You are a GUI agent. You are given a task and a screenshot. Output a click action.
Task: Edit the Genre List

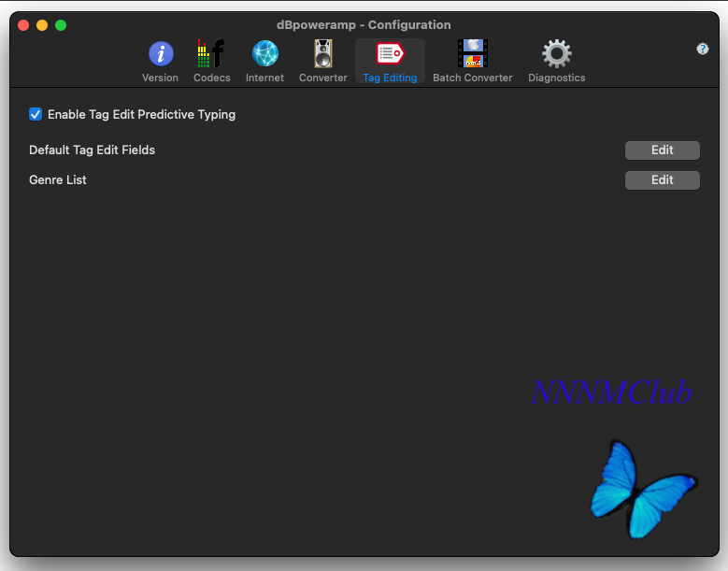pos(662,180)
